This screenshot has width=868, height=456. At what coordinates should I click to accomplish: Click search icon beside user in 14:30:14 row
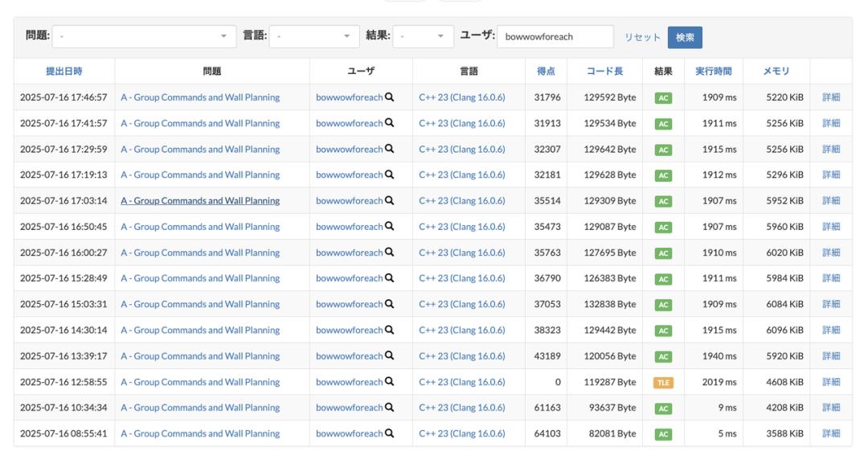point(390,330)
